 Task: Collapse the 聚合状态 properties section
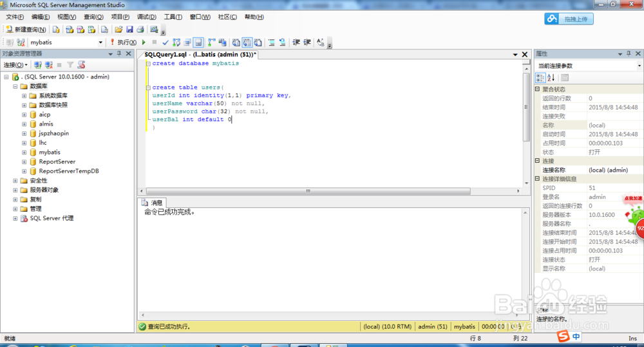pyautogui.click(x=537, y=89)
